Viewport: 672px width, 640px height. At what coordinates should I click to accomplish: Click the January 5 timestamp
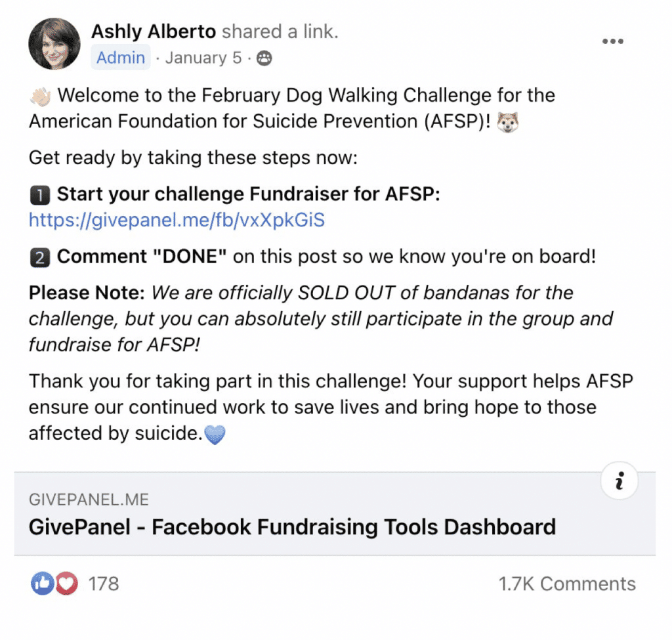203,58
